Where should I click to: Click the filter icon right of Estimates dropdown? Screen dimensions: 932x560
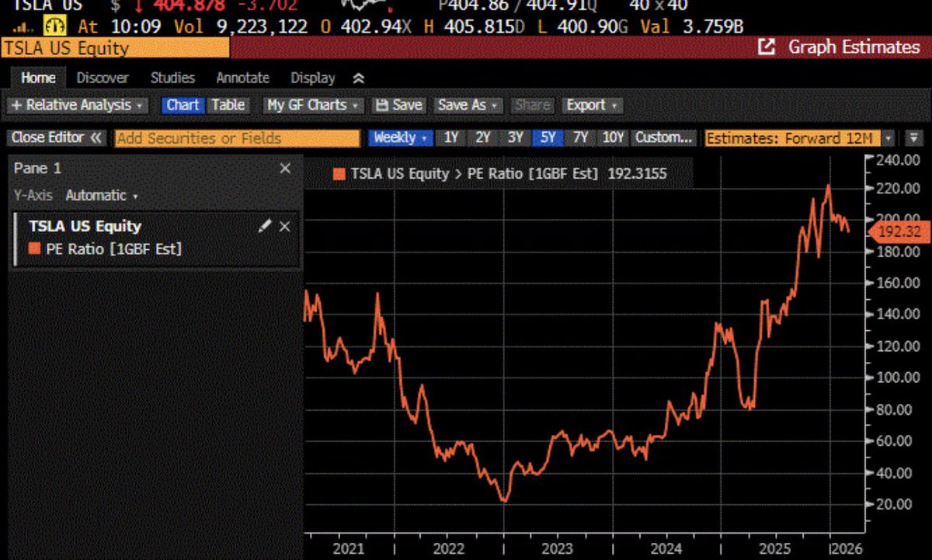(913, 138)
